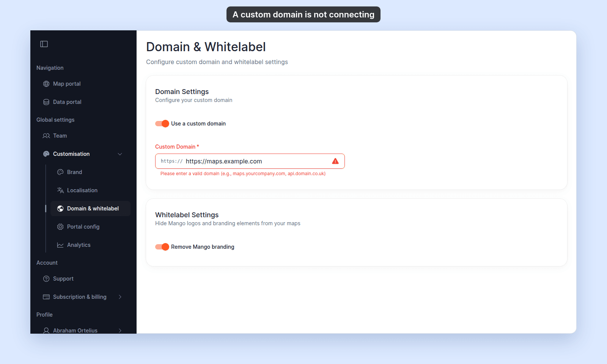Click the Customisation menu label
The height and width of the screenshot is (364, 607).
click(71, 154)
